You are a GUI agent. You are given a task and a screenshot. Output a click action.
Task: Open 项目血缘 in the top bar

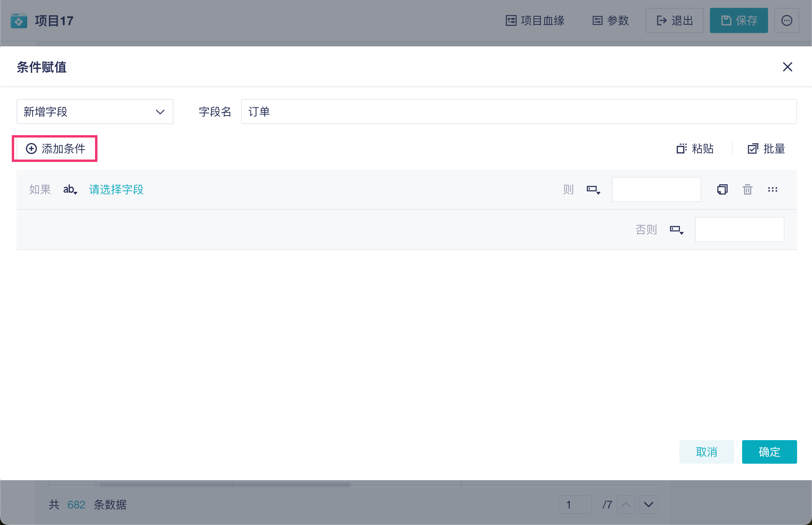(x=535, y=20)
